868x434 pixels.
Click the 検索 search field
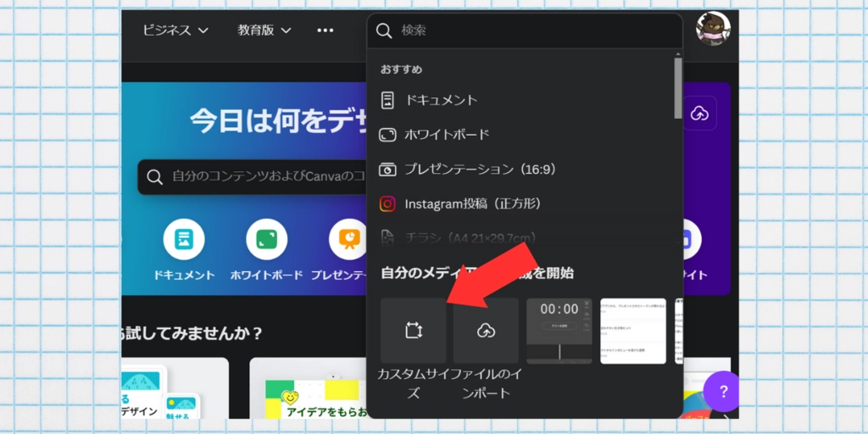524,31
